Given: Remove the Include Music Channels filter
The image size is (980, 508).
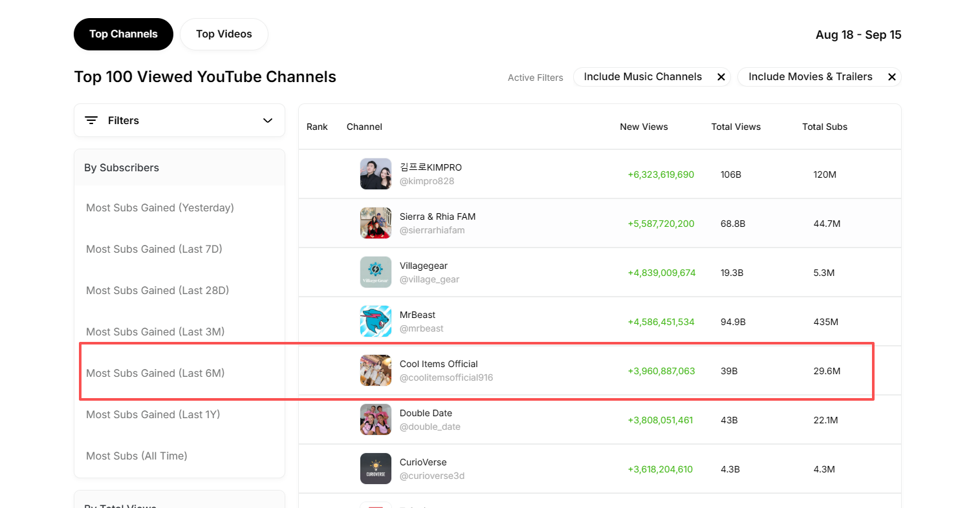Looking at the screenshot, I should click(721, 77).
